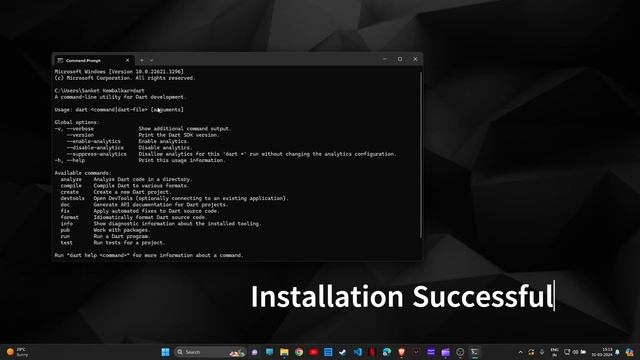This screenshot has height=360, width=640.
Task: Click the "analyze" command name
Action: [x=71, y=179]
